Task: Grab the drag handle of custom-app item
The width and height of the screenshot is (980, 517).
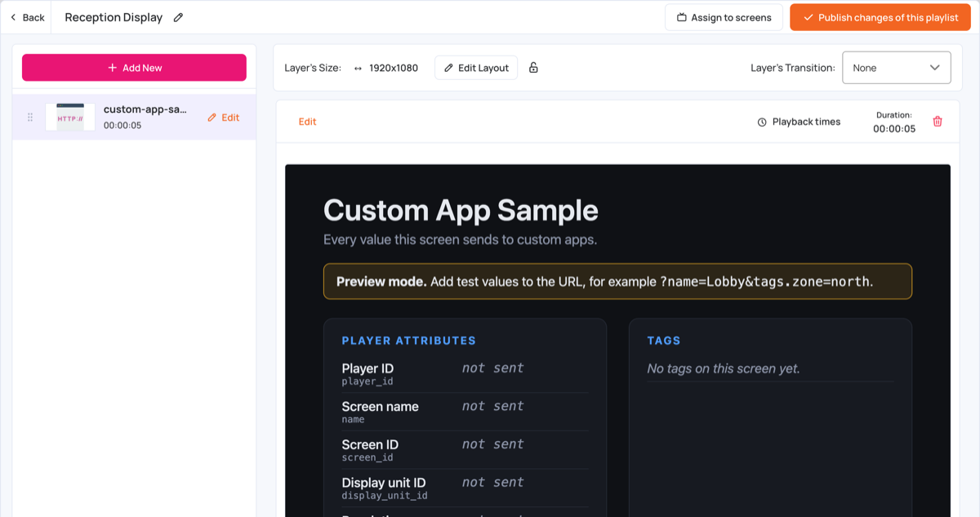Action: click(x=30, y=117)
